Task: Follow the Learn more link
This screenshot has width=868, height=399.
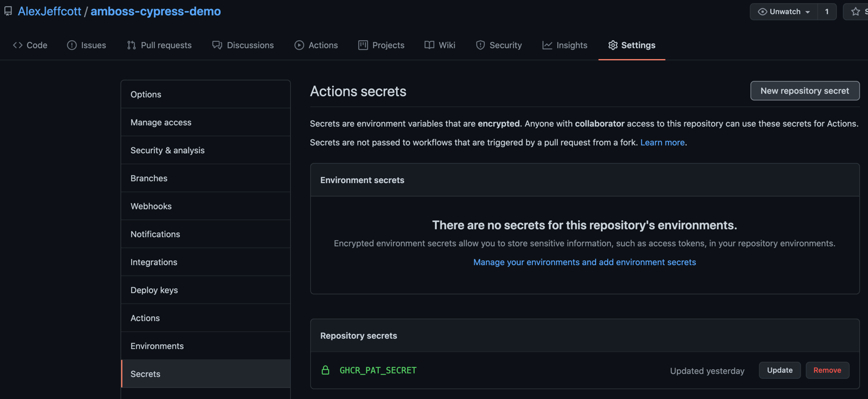Action: (662, 142)
